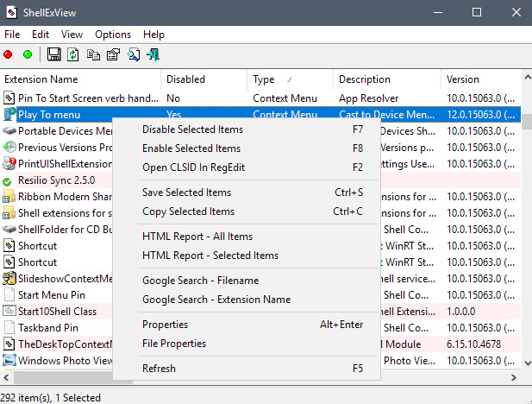Click the Start10Shell Class row icon
Screen dimensions: 532x404
[x=9, y=311]
